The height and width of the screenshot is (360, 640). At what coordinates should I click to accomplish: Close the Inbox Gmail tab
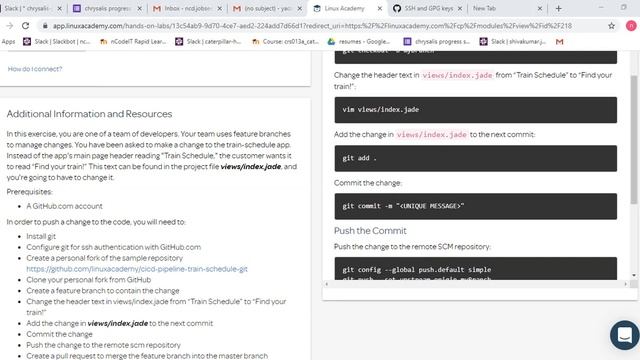[220, 8]
